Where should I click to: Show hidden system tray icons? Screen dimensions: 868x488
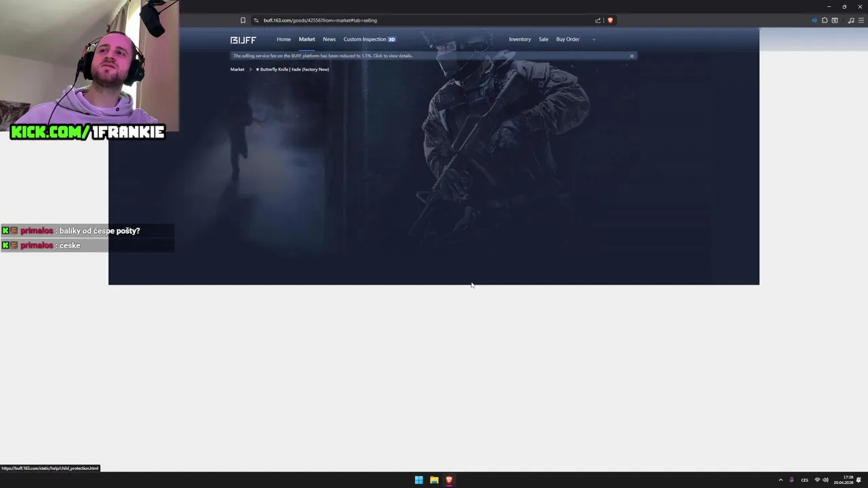780,480
